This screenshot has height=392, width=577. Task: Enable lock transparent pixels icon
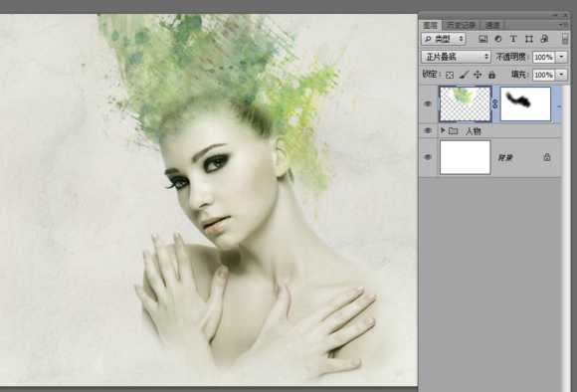point(450,75)
